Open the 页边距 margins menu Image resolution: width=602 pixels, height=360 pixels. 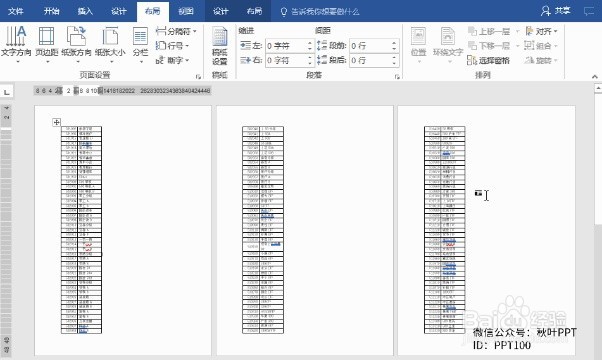[x=46, y=44]
